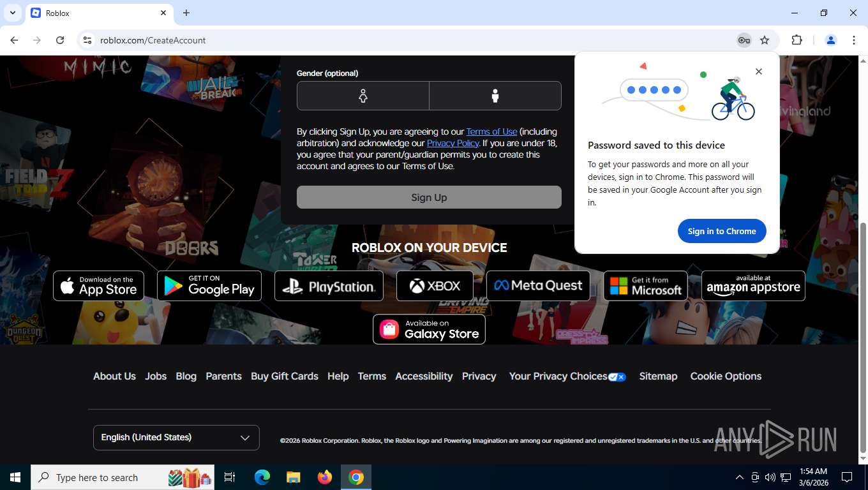868x490 pixels.
Task: Open the Buy Gift Cards link
Action: [x=285, y=376]
